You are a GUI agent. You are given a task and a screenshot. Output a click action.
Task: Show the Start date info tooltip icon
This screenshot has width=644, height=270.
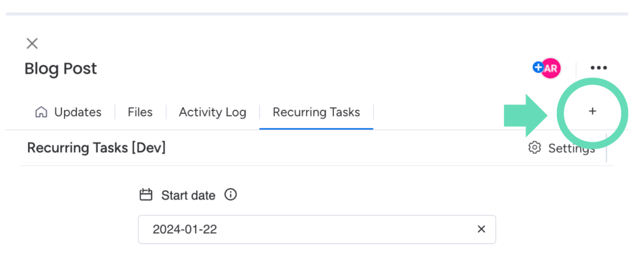231,195
